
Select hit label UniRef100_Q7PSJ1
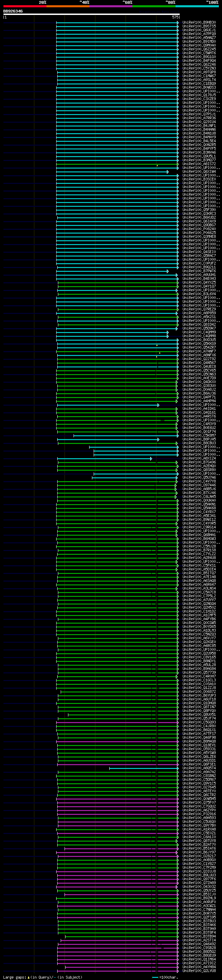199,114
